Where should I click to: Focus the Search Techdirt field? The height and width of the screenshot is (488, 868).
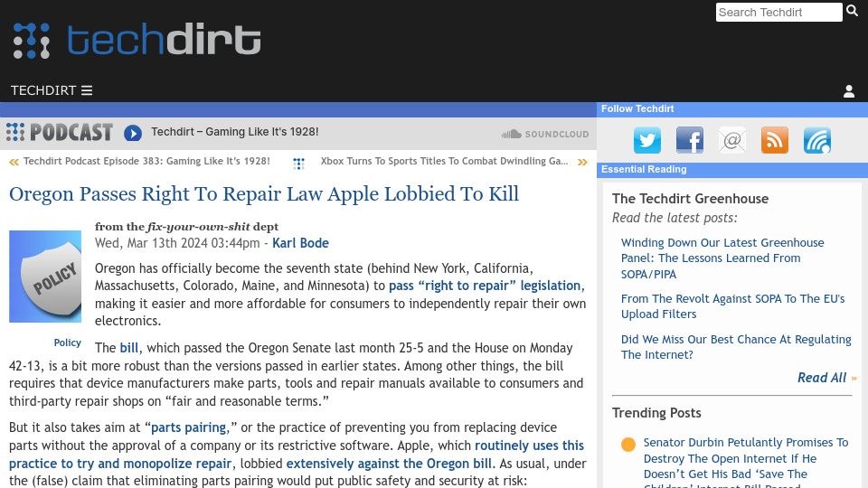[x=778, y=12]
